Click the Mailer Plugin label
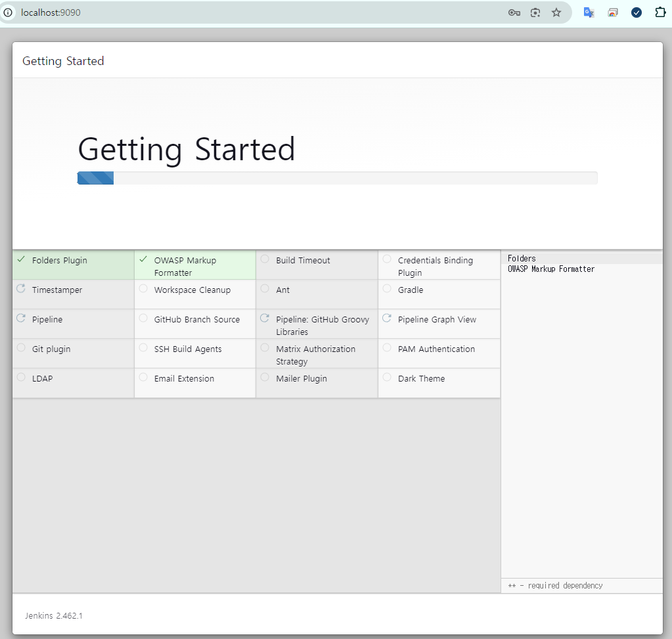The height and width of the screenshot is (639, 672). [x=302, y=379]
